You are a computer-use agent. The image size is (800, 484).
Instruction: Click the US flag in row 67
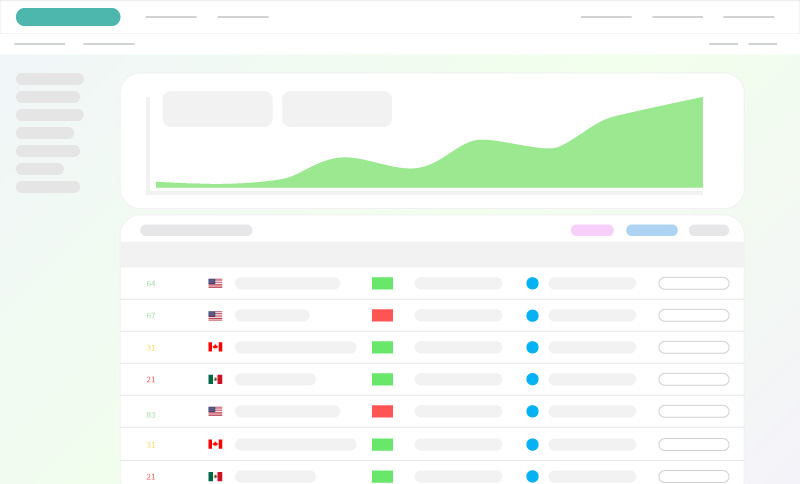[x=215, y=315]
